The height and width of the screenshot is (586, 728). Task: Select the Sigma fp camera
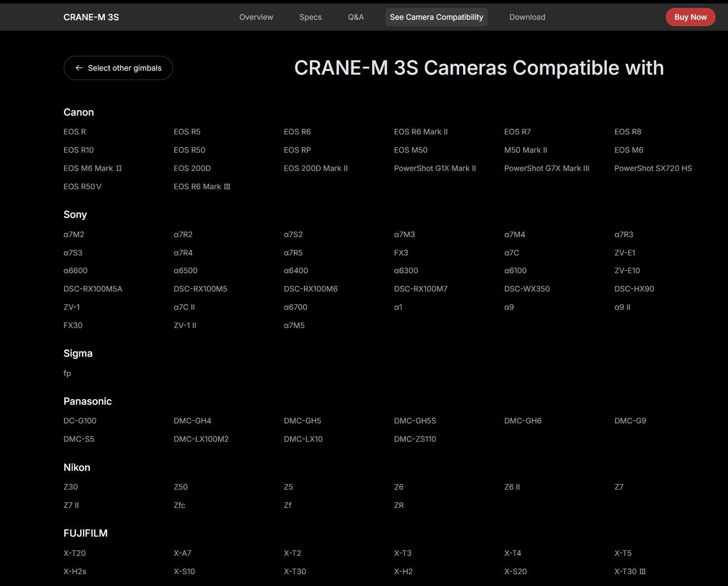click(67, 373)
